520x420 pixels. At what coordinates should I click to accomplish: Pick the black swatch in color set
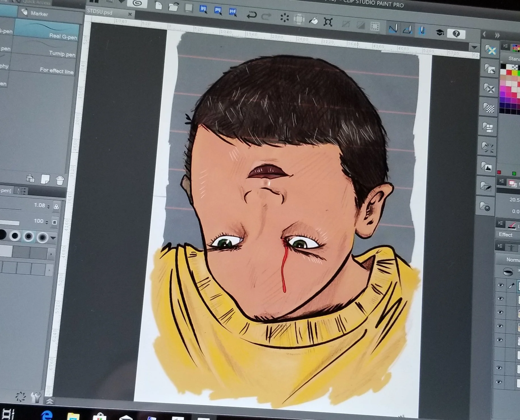[503, 67]
